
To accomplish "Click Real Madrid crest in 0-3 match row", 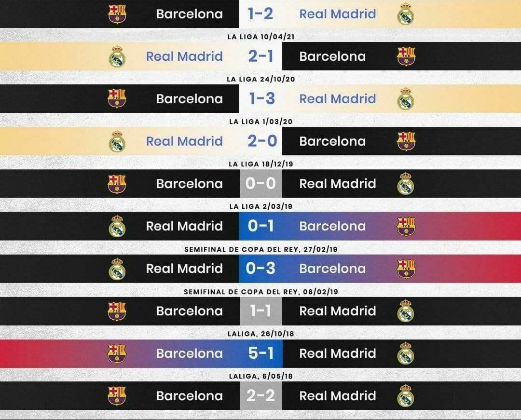I will tap(117, 269).
